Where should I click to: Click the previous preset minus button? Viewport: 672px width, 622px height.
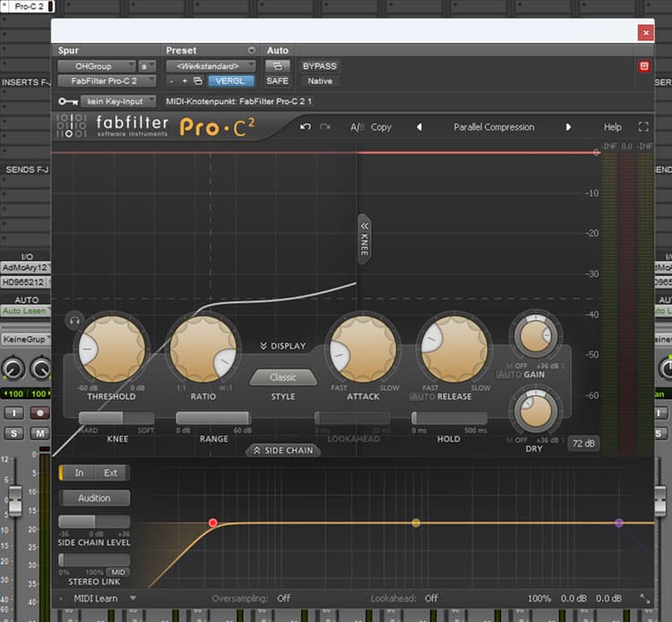pos(171,81)
